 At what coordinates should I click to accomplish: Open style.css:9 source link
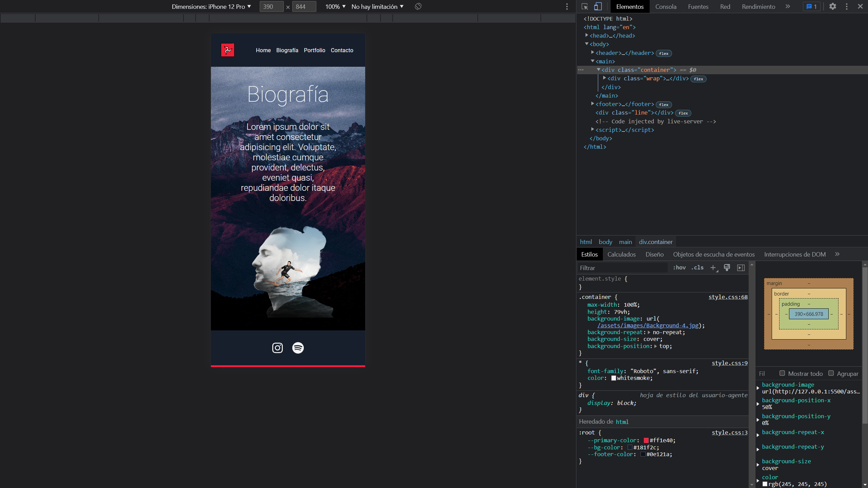pyautogui.click(x=730, y=363)
